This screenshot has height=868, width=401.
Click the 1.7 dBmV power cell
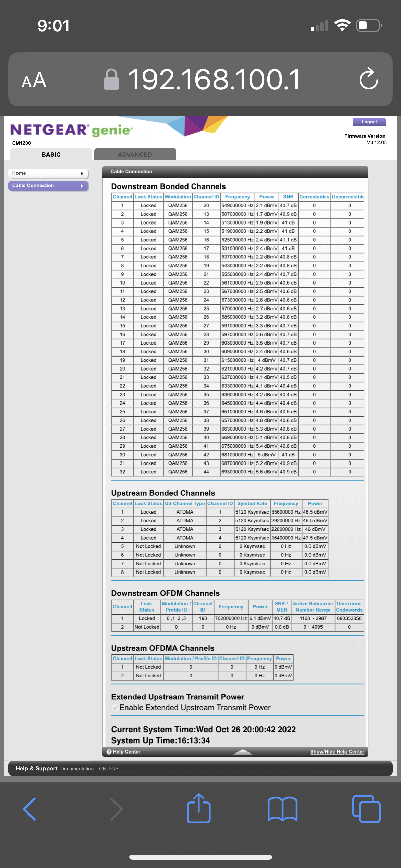tap(267, 214)
